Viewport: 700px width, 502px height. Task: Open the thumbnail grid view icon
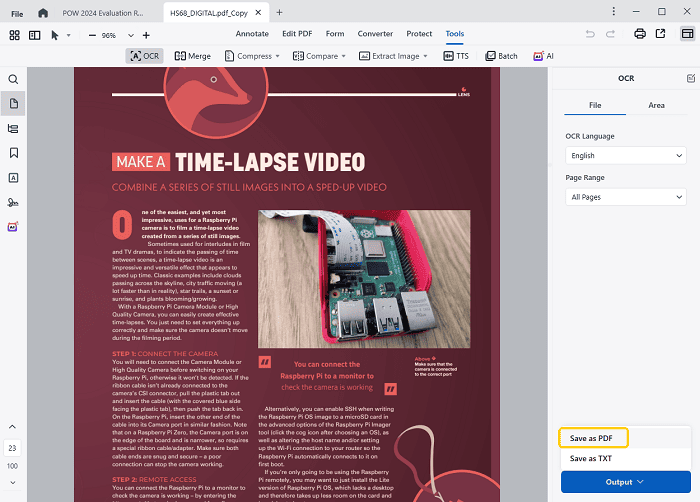pyautogui.click(x=14, y=34)
